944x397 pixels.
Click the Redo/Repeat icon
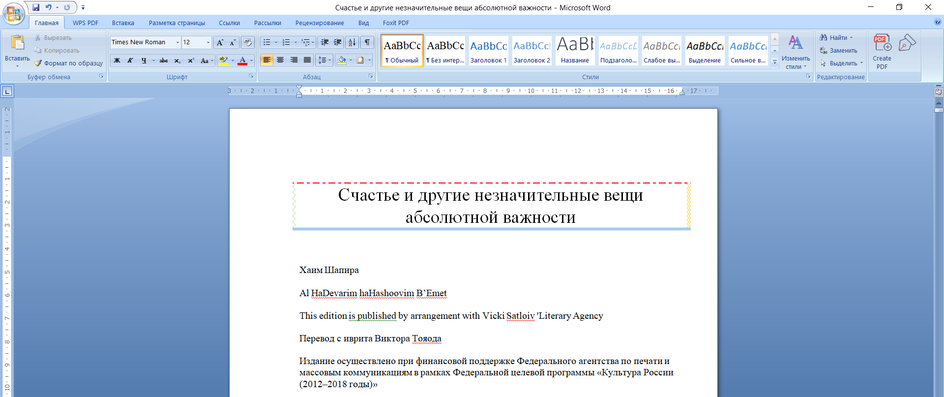click(x=66, y=8)
